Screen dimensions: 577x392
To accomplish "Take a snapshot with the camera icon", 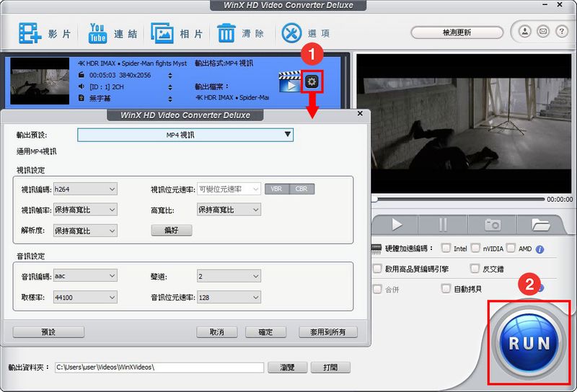I will click(x=493, y=224).
